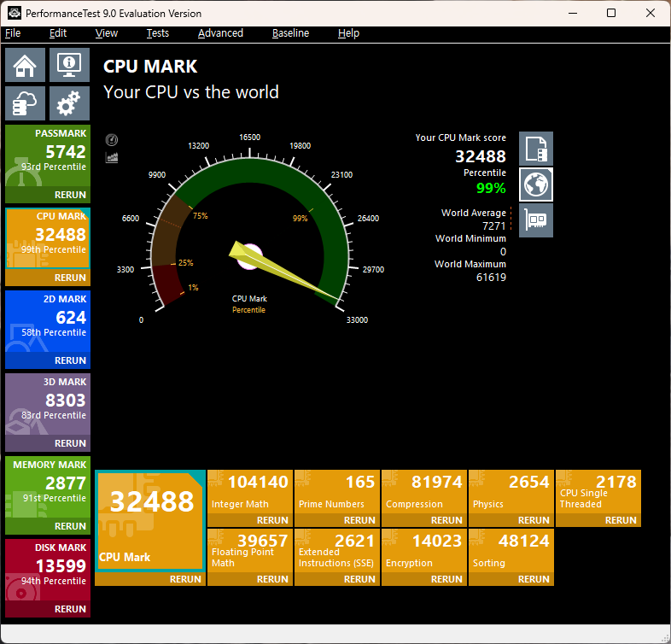The width and height of the screenshot is (671, 644).
Task: Rerun the PassMark overall test
Action: (48, 195)
